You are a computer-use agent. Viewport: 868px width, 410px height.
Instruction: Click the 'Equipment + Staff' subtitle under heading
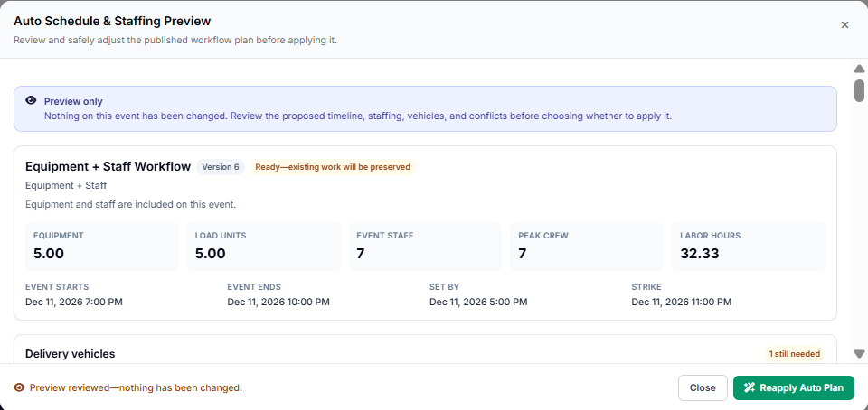[66, 185]
